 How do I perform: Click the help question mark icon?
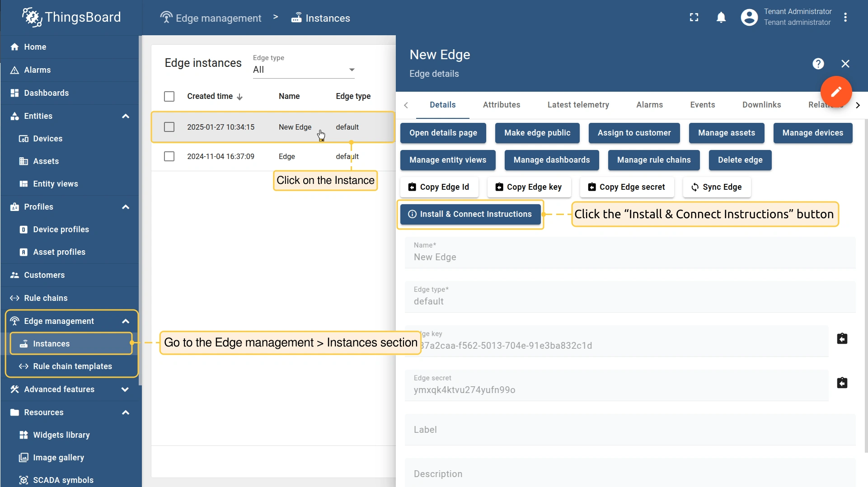pyautogui.click(x=818, y=64)
